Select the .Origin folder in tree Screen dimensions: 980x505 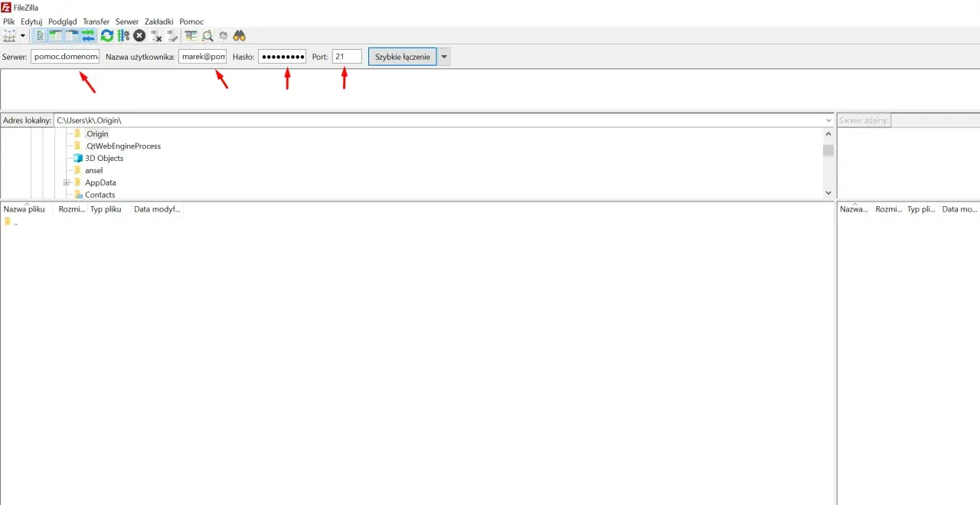pos(96,133)
